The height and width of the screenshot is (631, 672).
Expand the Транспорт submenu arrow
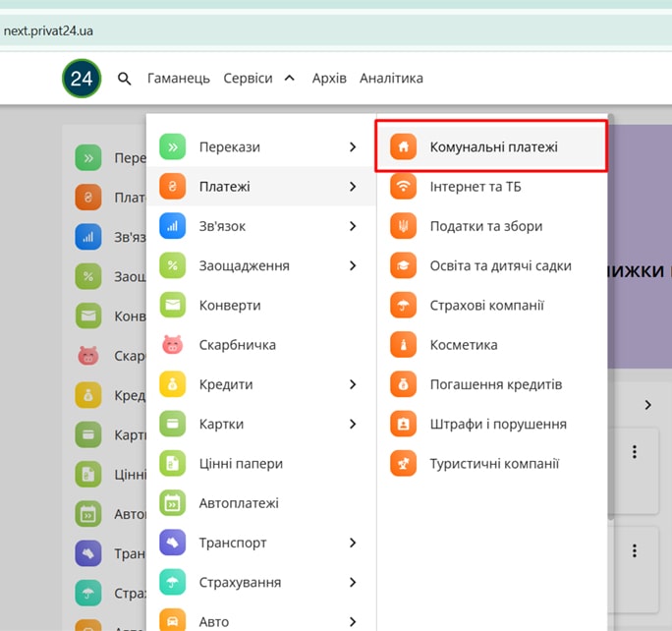pyautogui.click(x=353, y=543)
